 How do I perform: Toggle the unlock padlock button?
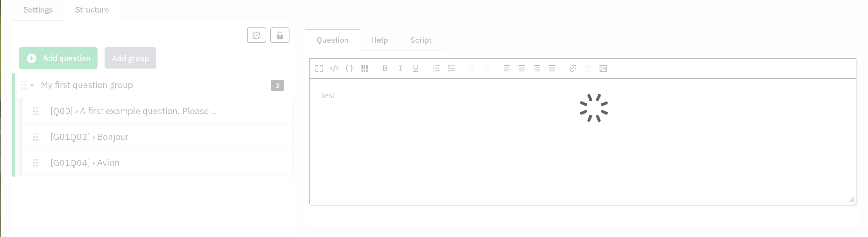point(280,36)
